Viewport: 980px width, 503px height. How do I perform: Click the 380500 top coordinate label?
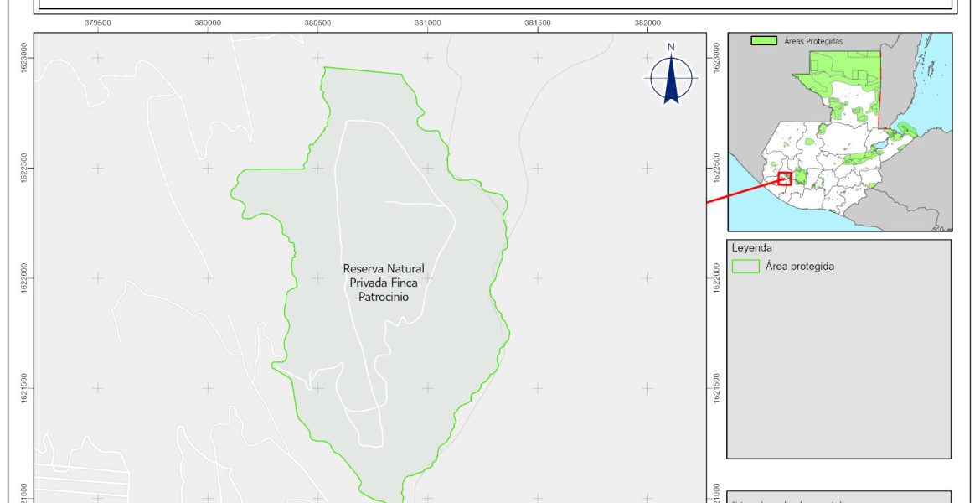317,23
